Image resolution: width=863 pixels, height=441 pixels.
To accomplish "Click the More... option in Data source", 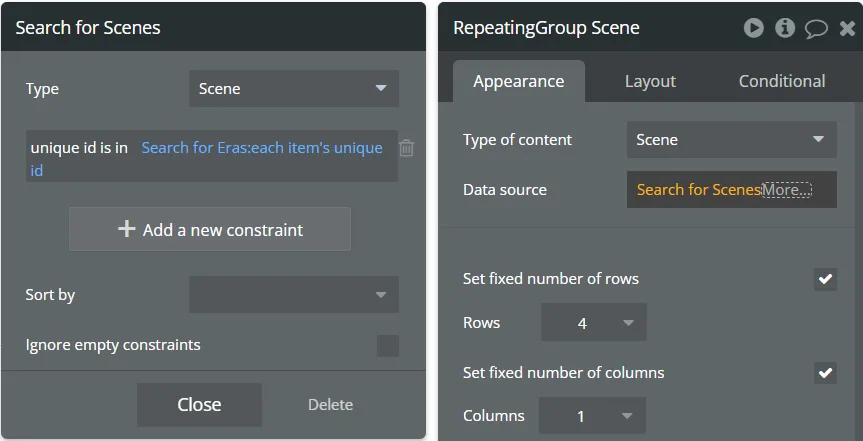I will pos(786,190).
